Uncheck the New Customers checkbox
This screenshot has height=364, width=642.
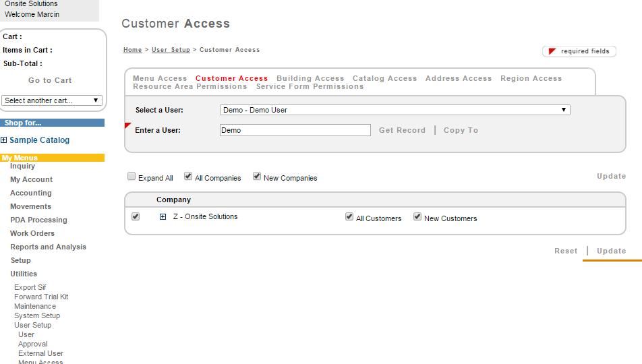point(417,217)
